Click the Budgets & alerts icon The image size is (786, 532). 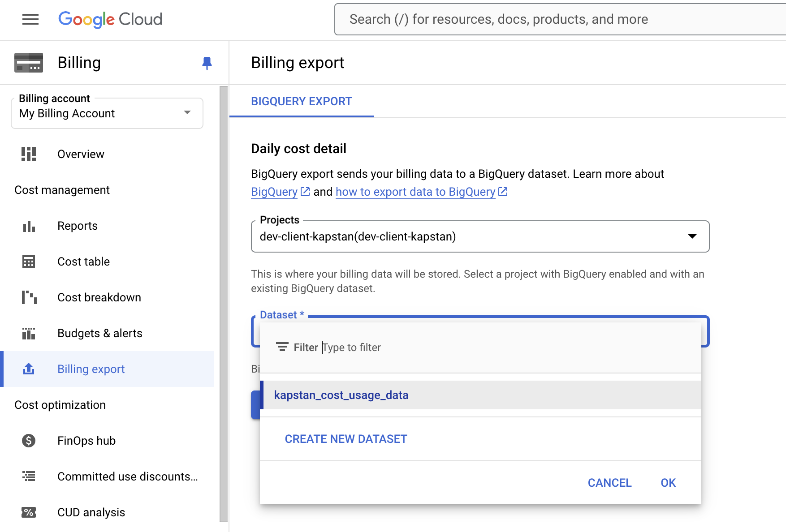29,333
